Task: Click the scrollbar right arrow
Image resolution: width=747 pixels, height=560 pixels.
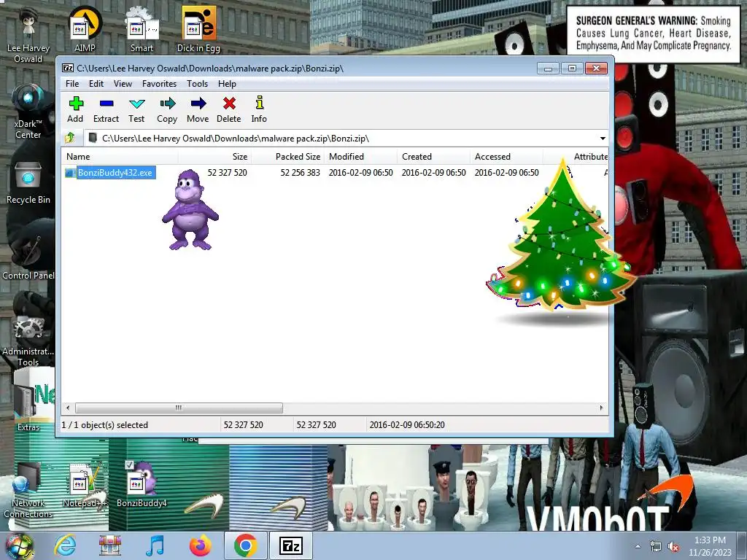Action: point(601,408)
